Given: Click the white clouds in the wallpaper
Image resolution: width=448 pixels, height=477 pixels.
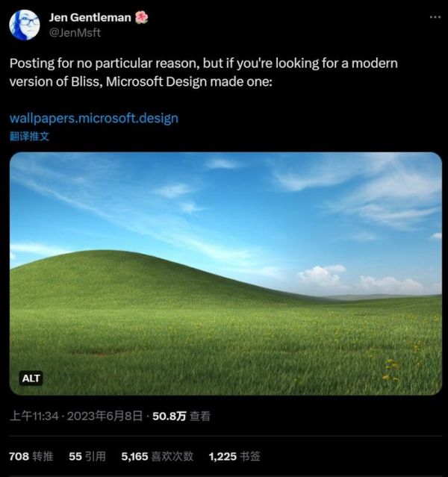Looking at the screenshot, I should point(323,275).
